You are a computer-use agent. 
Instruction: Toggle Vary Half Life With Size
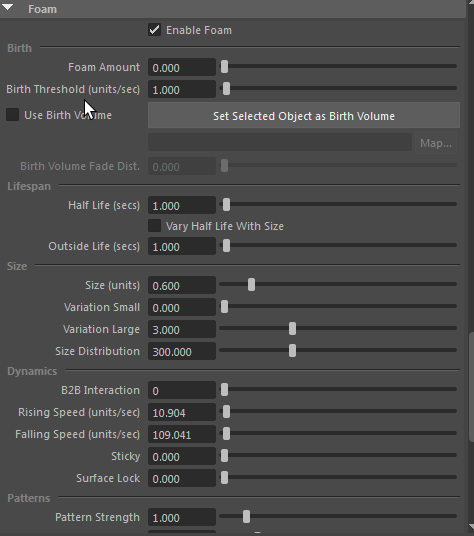click(154, 226)
